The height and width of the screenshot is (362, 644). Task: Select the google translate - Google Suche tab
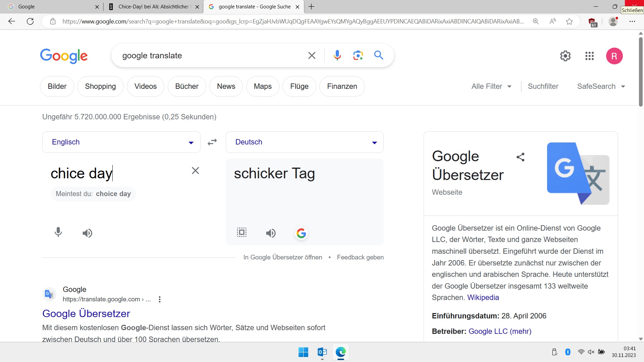[x=254, y=7]
